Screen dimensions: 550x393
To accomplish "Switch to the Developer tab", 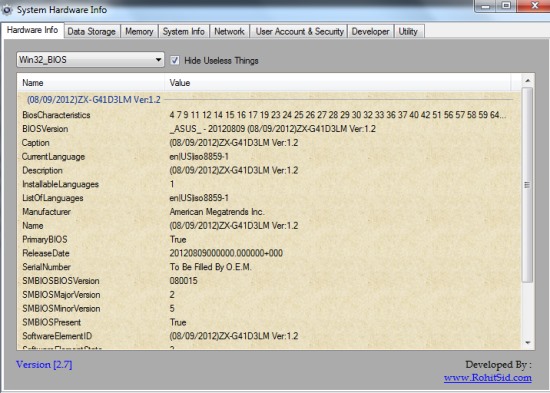I will pos(370,32).
